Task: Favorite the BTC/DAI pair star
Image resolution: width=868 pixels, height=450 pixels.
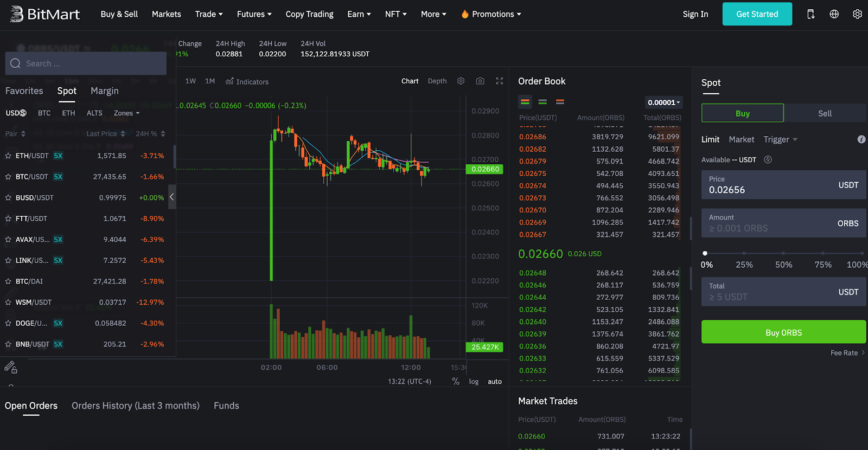Action: pyautogui.click(x=8, y=281)
